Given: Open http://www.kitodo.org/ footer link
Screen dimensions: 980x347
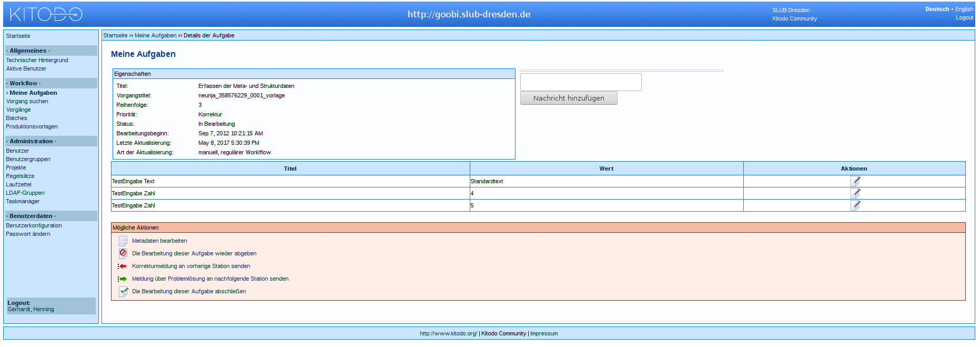Looking at the screenshot, I should (448, 333).
